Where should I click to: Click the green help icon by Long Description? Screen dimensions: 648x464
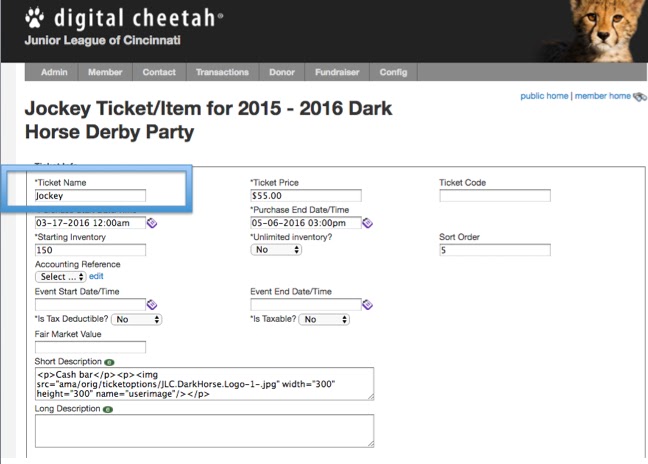108,409
